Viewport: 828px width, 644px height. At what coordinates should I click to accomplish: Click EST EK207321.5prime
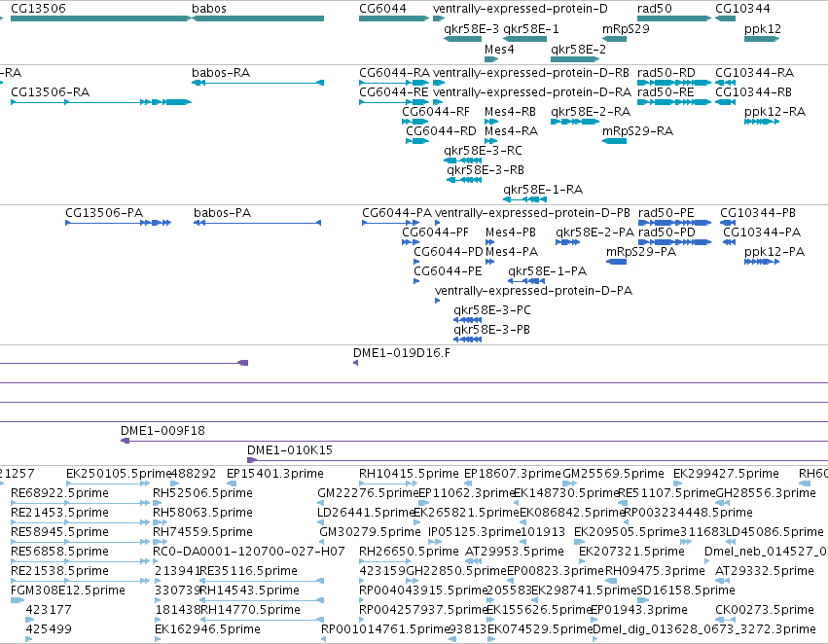coord(584,561)
